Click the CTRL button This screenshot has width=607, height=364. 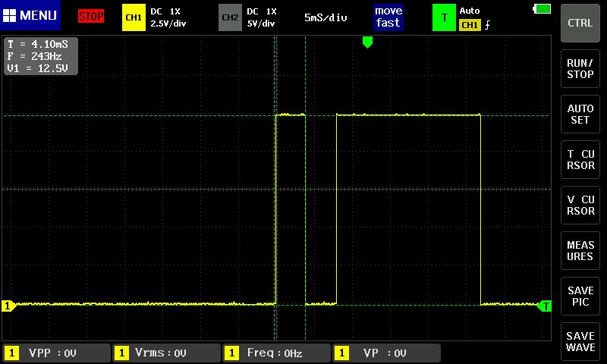pos(580,23)
